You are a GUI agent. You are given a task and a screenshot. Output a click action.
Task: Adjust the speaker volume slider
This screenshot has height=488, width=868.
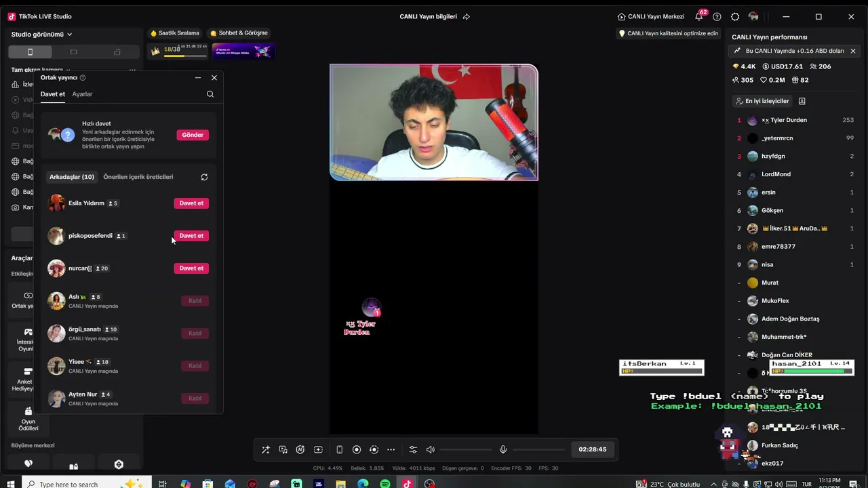[x=466, y=449]
